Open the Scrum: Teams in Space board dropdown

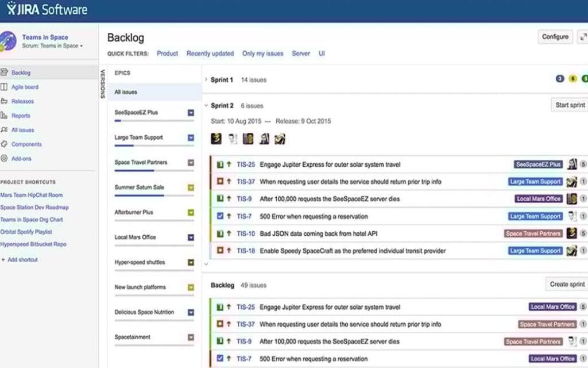coord(52,46)
